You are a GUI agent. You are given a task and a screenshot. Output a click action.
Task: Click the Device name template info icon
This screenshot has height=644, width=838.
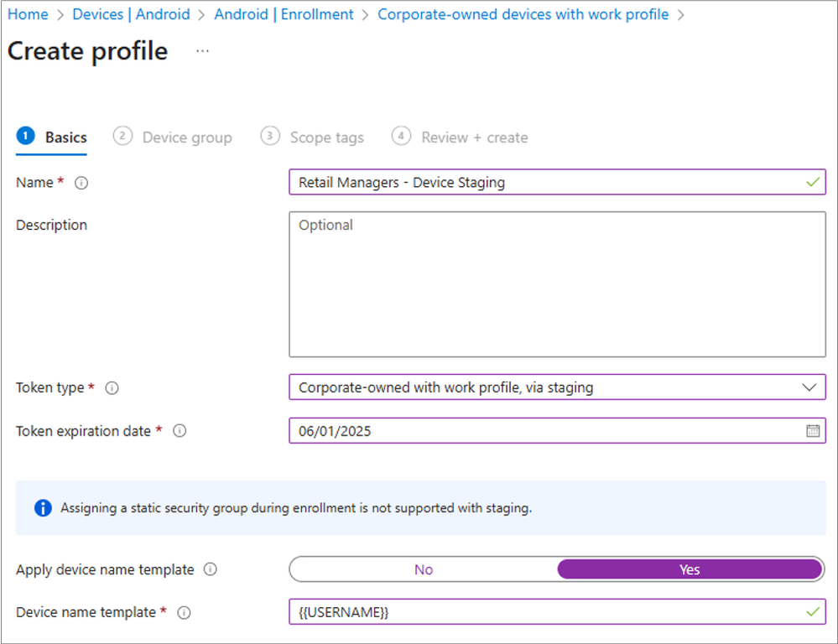point(184,613)
